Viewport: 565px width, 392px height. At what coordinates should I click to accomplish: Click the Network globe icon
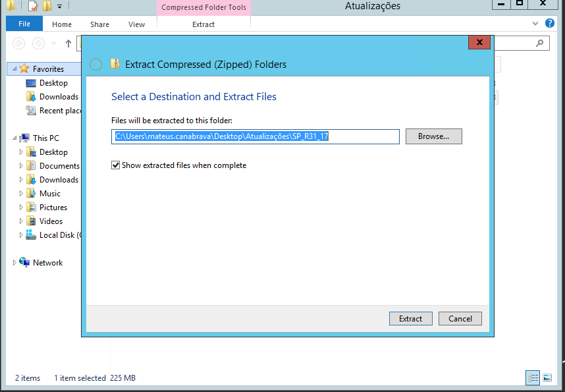24,262
